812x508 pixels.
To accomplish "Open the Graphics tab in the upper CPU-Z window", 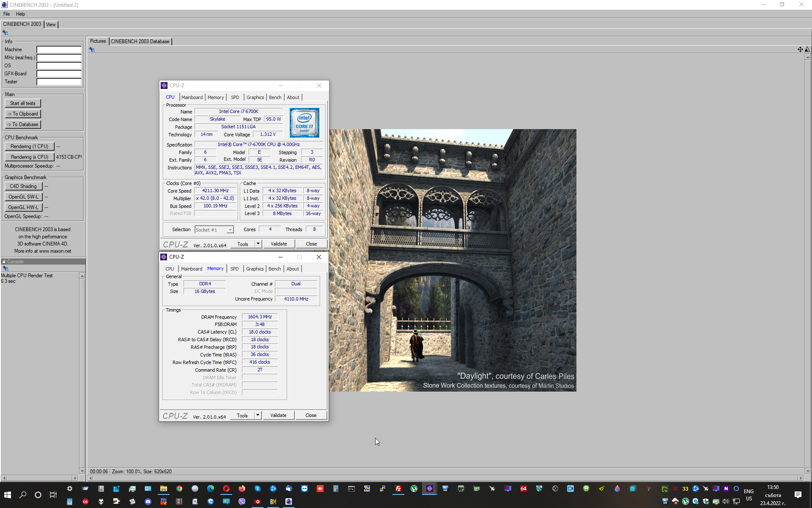I will 255,97.
